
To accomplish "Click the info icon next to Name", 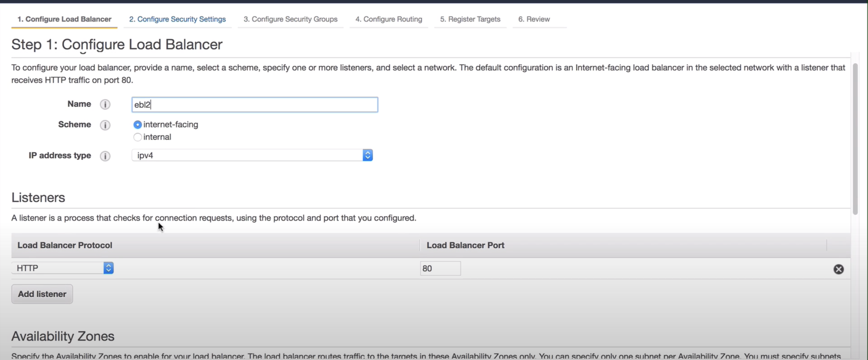I will (x=105, y=104).
